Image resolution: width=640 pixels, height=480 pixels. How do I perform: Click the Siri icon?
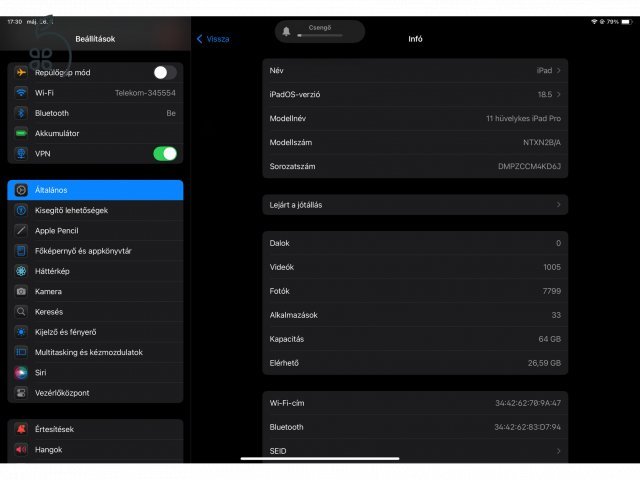[21, 372]
